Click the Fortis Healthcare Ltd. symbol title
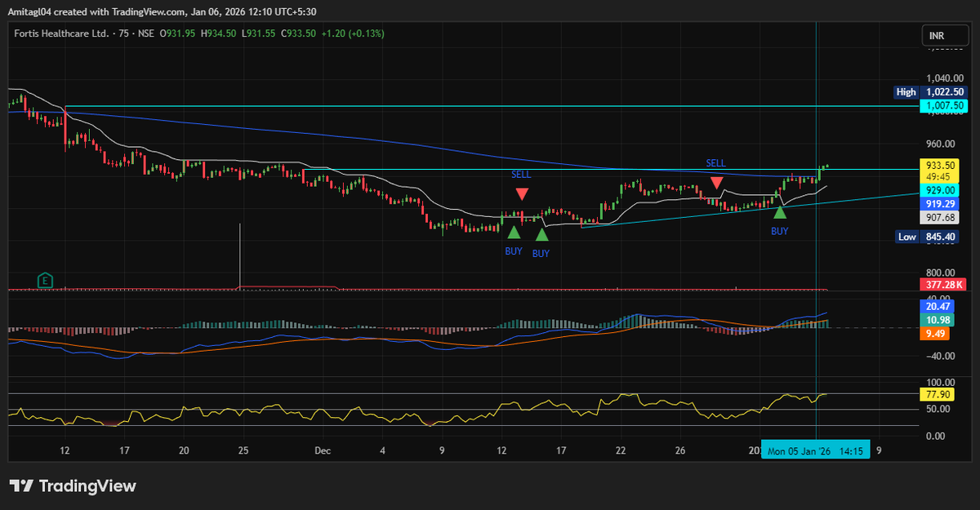The height and width of the screenshot is (510, 980). point(61,33)
